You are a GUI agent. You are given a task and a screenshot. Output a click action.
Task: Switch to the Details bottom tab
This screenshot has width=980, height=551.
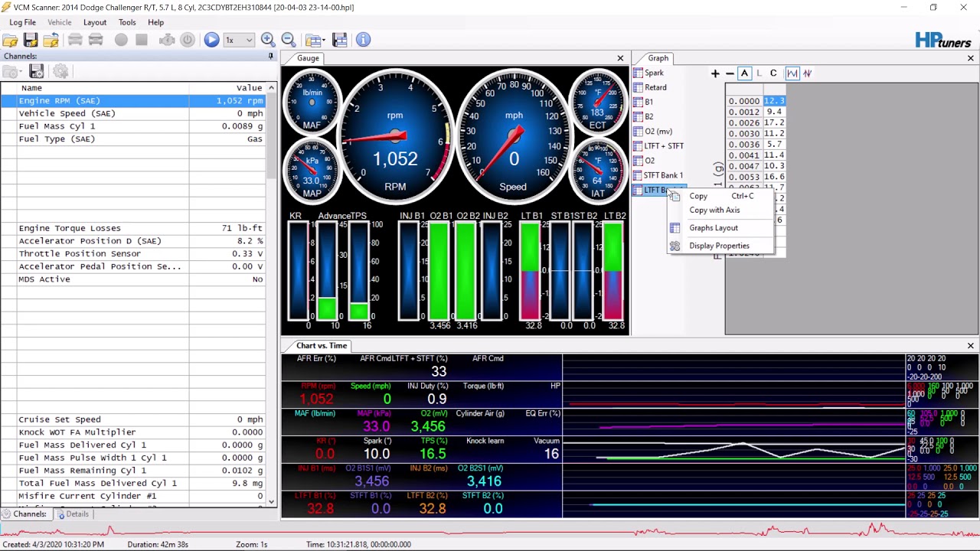(x=72, y=514)
